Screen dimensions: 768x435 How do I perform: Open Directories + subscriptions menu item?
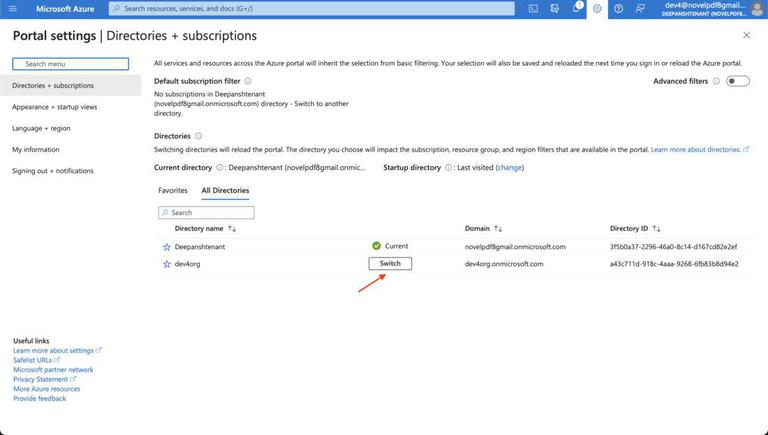coord(71,85)
